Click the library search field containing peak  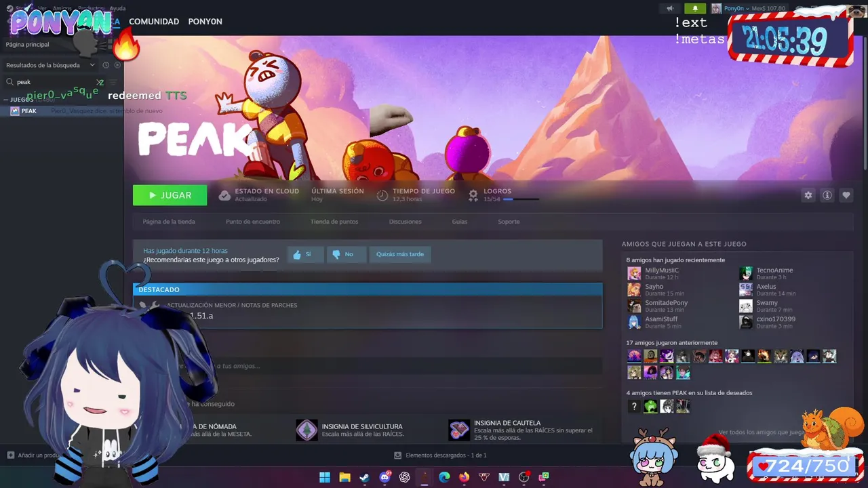(56, 82)
